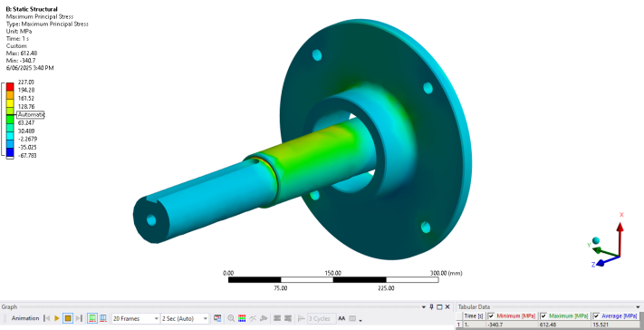Click the multicolored grid legend icon
Viewport: 644px width, 330px height.
coord(242,318)
